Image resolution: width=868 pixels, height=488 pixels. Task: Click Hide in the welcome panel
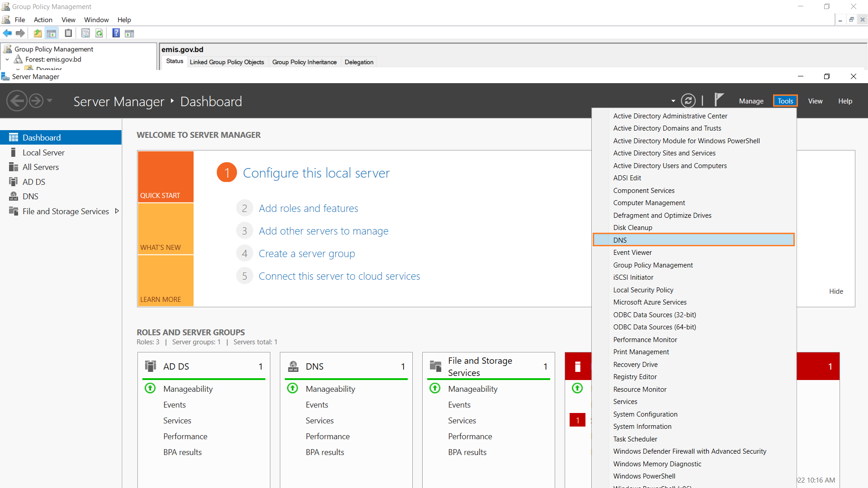(x=836, y=291)
